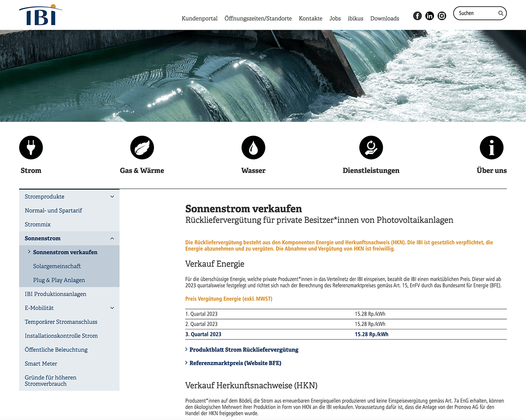Select Strommix in the sidebar
Image resolution: width=526 pixels, height=420 pixels.
pos(38,224)
